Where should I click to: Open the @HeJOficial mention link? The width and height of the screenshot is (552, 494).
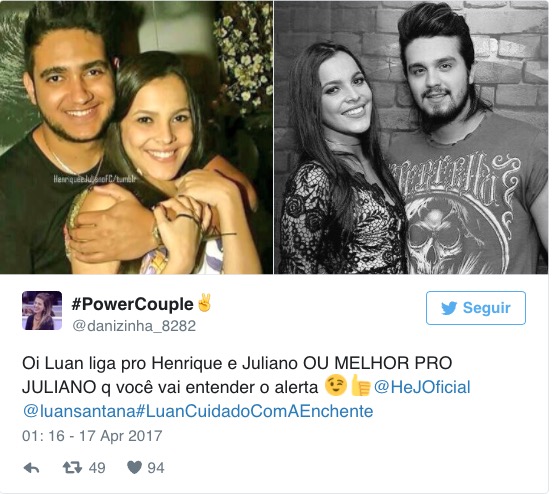point(422,387)
